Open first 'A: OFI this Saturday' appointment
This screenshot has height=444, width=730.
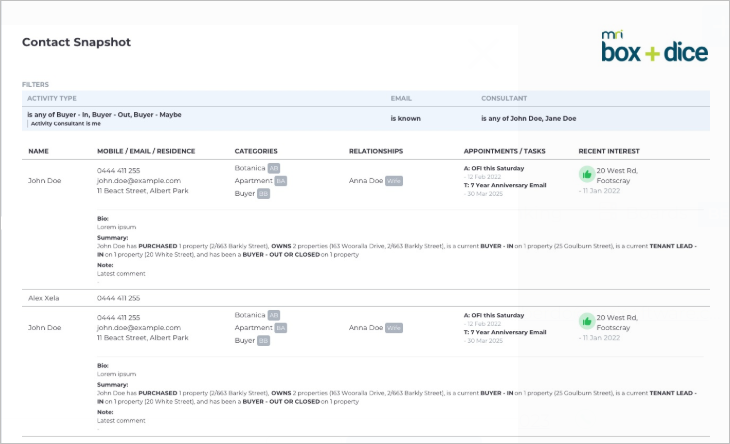pos(494,168)
